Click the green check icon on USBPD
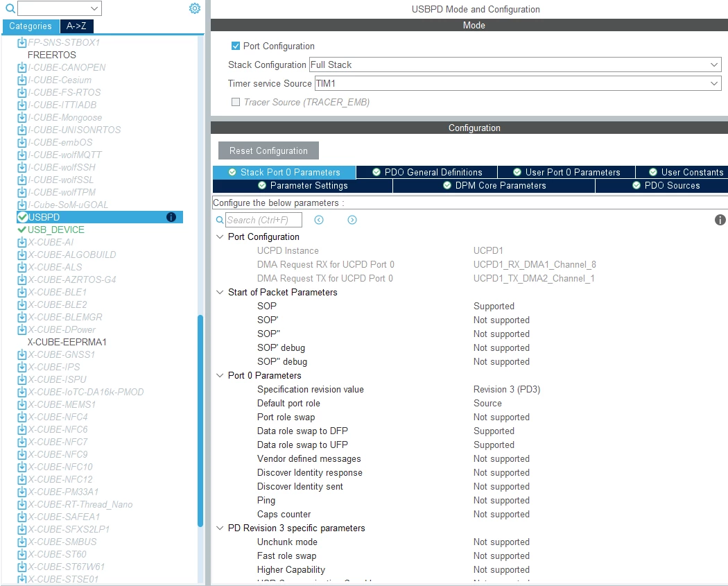Viewport: 728px width, 586px height. (x=22, y=217)
